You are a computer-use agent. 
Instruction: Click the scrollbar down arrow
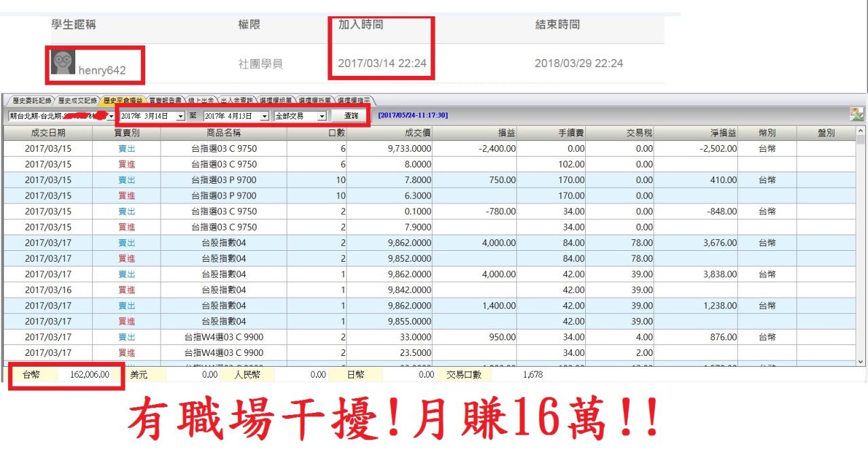tap(861, 363)
